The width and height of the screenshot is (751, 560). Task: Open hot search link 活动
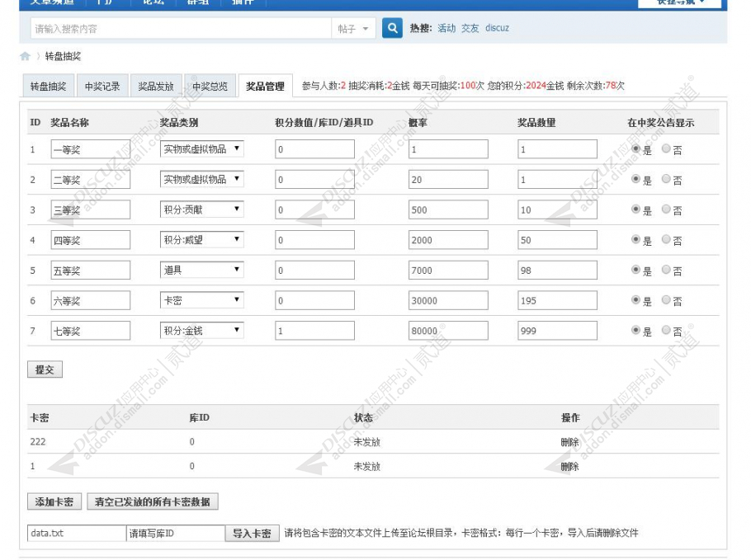point(446,28)
